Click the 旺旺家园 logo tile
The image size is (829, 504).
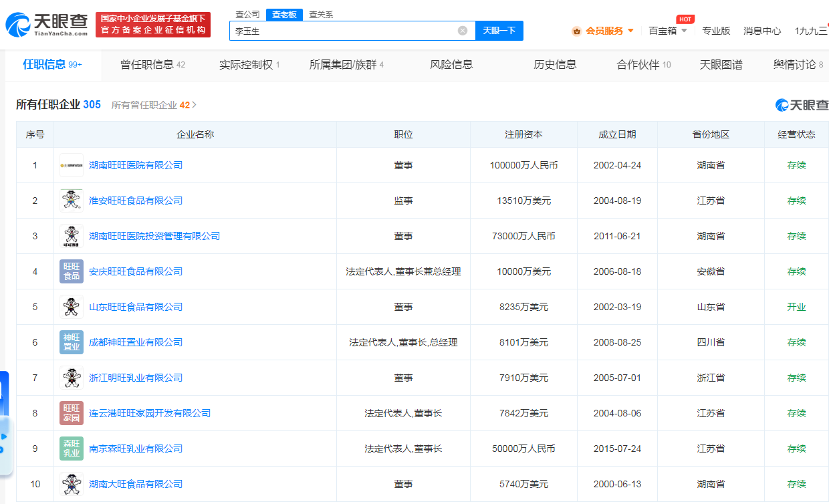(72, 413)
